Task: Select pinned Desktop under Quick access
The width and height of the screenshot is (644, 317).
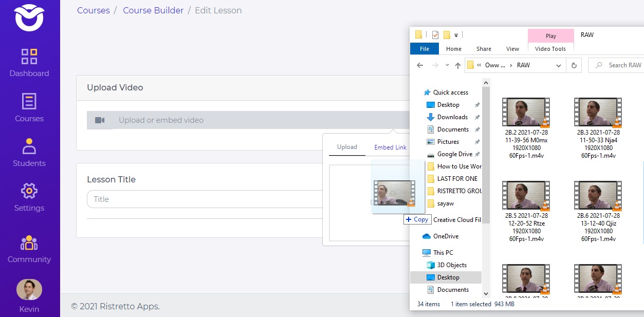Action: pyautogui.click(x=448, y=105)
